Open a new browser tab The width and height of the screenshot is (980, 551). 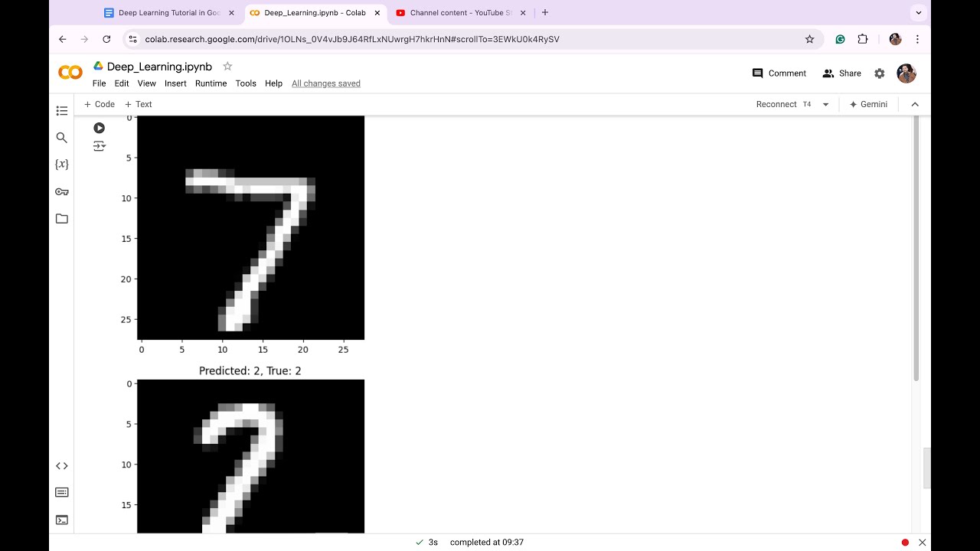(545, 13)
